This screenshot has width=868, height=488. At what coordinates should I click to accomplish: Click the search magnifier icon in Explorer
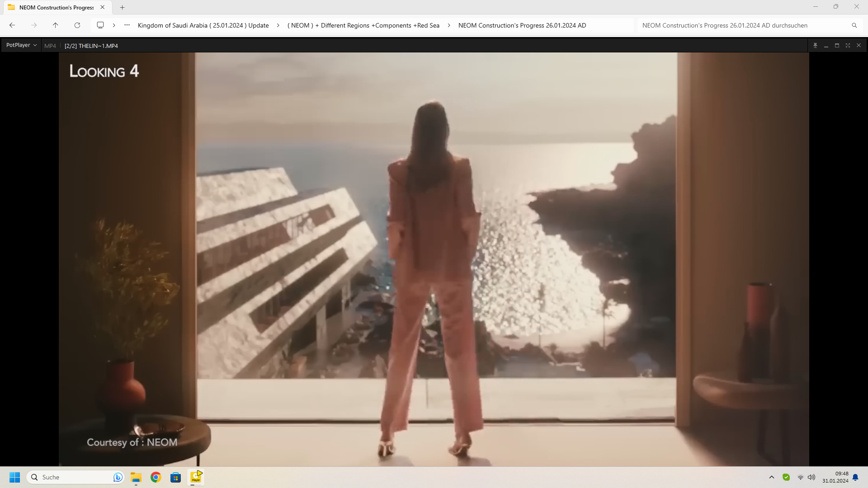[x=854, y=25]
